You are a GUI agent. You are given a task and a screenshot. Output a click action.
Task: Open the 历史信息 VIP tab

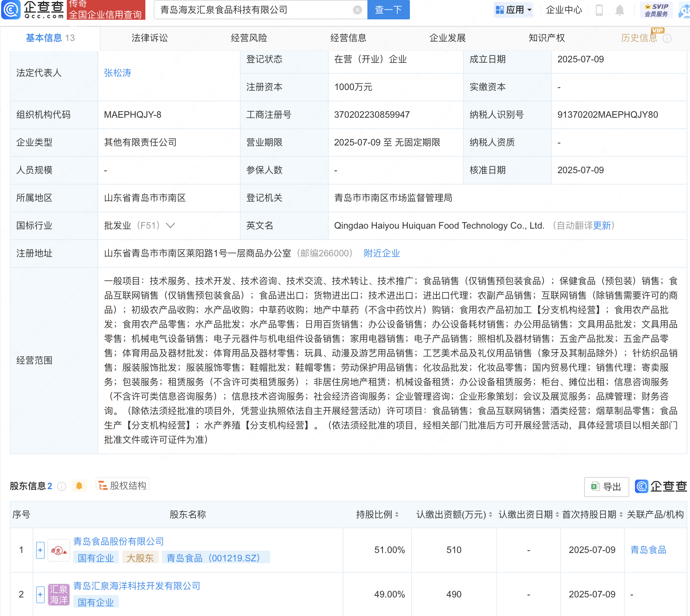(x=639, y=38)
